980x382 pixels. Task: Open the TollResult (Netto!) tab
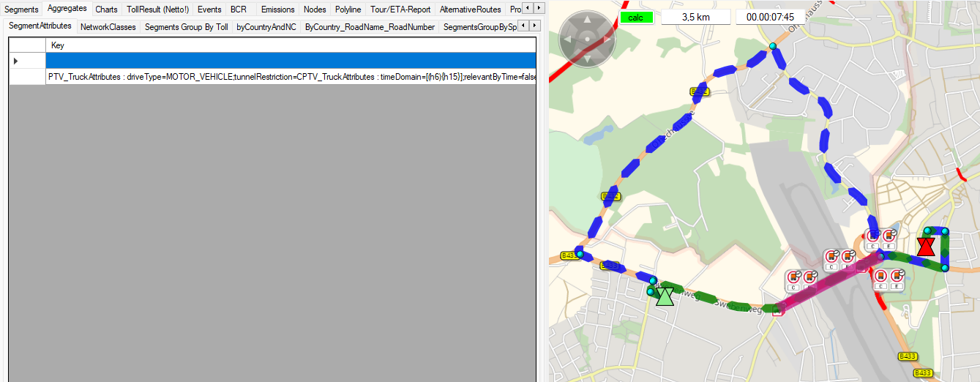tap(157, 10)
